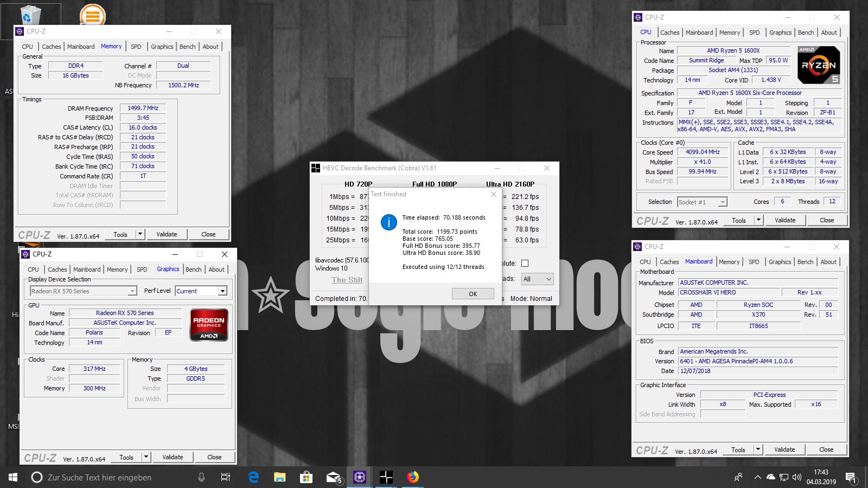The width and height of the screenshot is (868, 488).
Task: Click the Total score 1199.73 points text
Action: click(440, 232)
